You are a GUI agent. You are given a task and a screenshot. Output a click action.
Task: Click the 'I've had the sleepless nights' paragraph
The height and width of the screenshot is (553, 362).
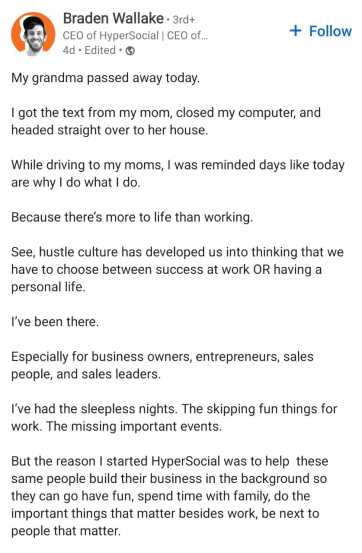174,418
